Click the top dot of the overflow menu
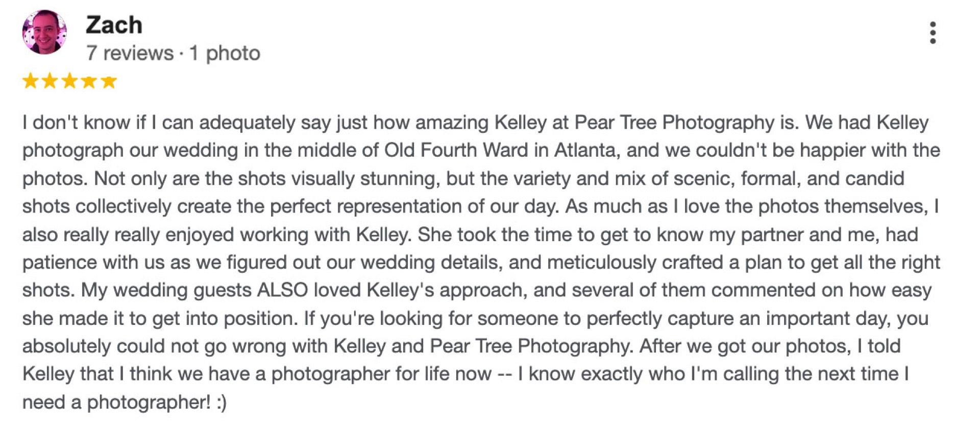The width and height of the screenshot is (980, 427). tap(934, 25)
